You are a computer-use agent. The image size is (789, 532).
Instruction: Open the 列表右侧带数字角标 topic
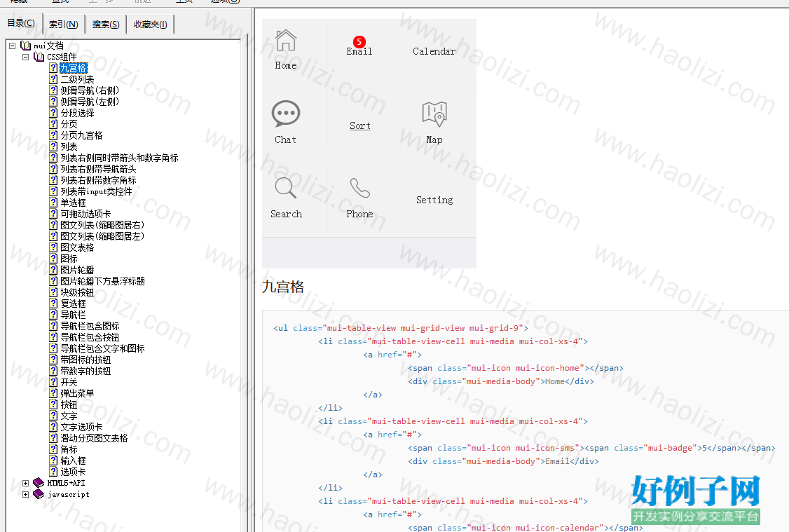pyautogui.click(x=98, y=180)
